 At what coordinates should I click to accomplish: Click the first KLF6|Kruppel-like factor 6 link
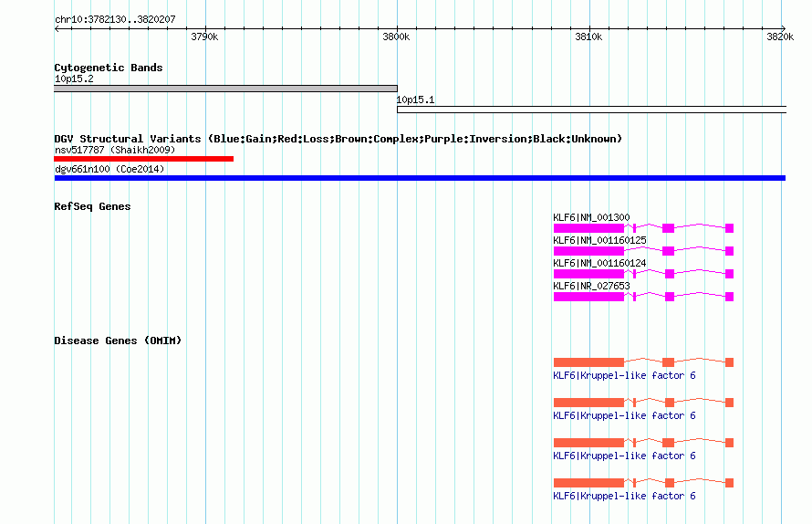point(624,375)
